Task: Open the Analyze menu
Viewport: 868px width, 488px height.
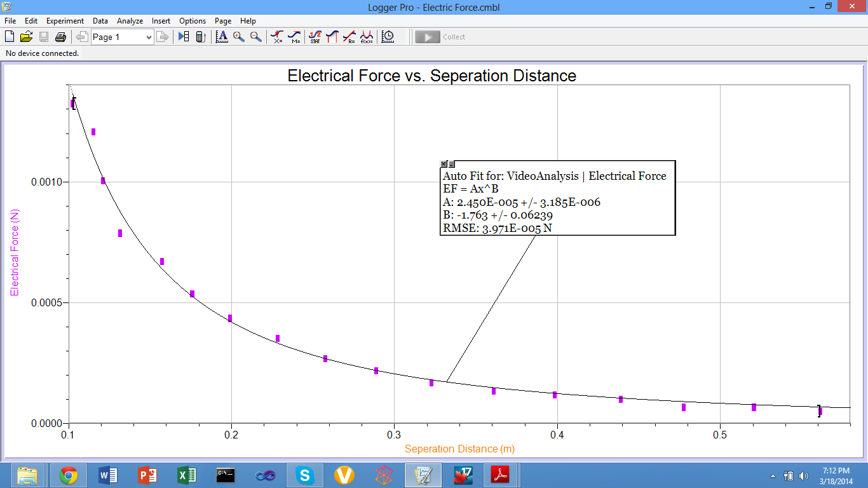Action: pos(130,21)
